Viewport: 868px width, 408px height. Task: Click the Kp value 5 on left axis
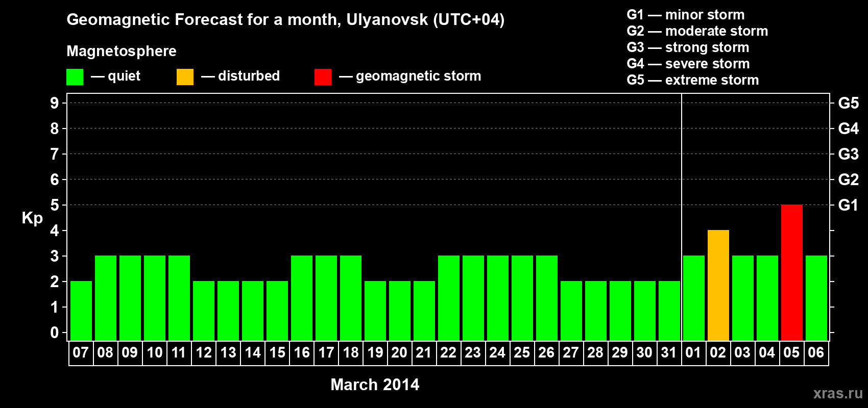point(55,205)
